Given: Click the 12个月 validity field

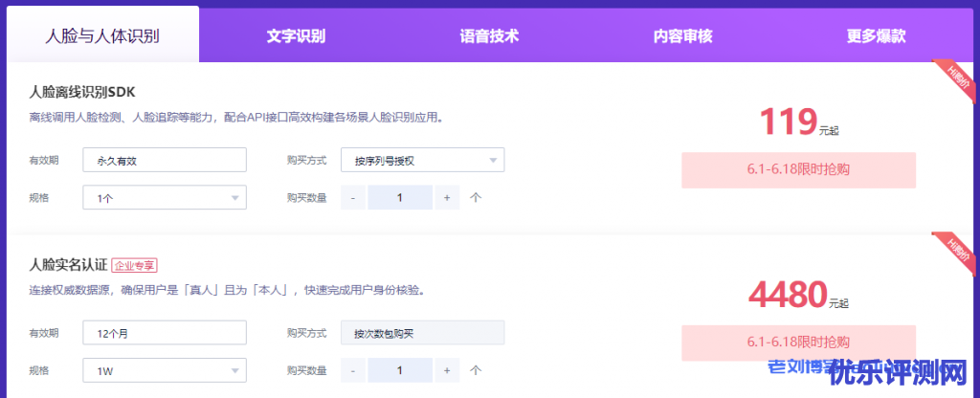Looking at the screenshot, I should [x=165, y=333].
